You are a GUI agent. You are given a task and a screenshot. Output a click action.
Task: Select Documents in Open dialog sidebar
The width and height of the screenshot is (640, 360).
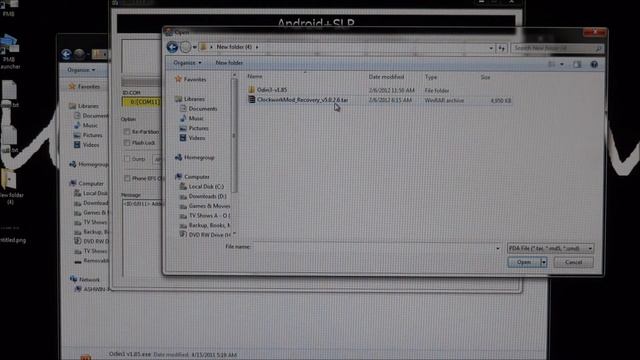(x=202, y=109)
